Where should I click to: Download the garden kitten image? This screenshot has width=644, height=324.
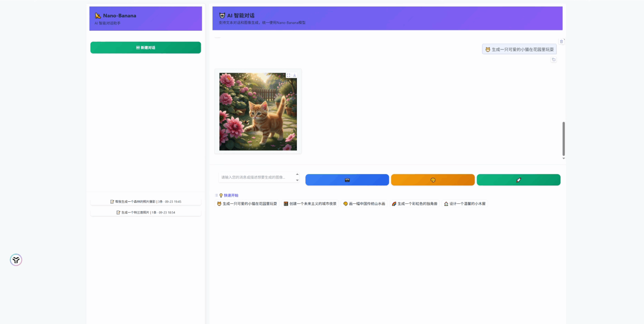(x=295, y=75)
